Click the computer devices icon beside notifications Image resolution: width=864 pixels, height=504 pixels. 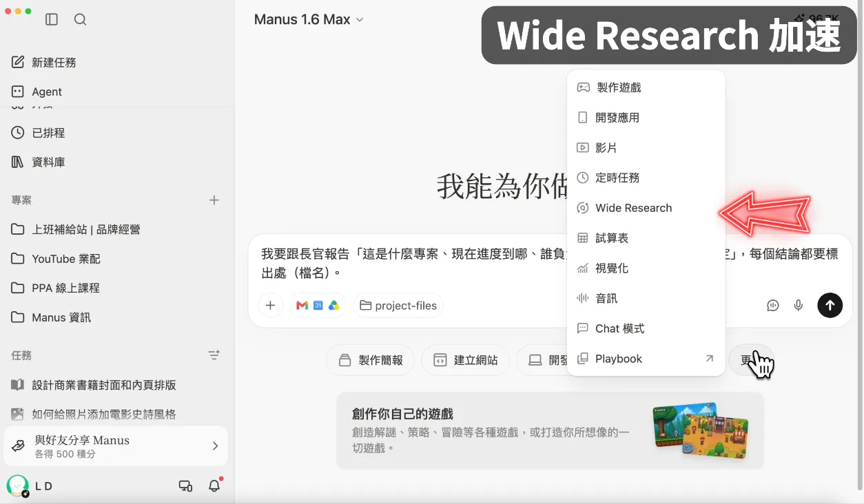pos(185,486)
